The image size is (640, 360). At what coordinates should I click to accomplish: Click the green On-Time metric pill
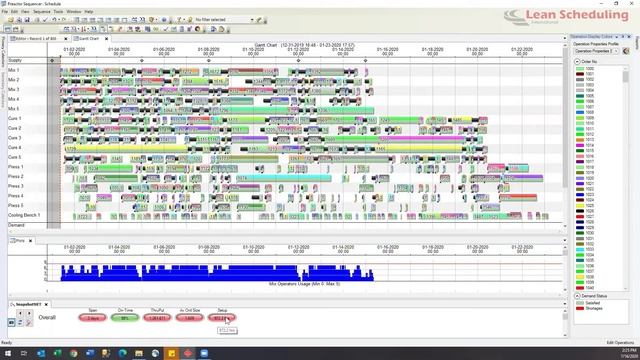(x=125, y=318)
